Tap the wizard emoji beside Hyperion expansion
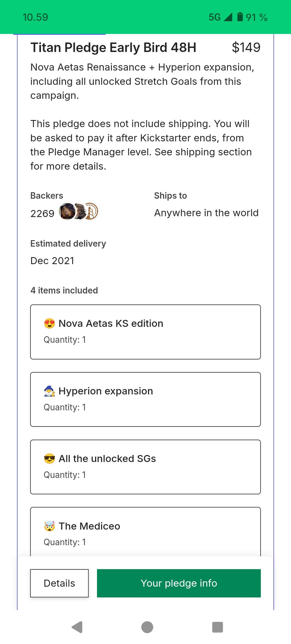Screen dimensions: 291x644 49,391
